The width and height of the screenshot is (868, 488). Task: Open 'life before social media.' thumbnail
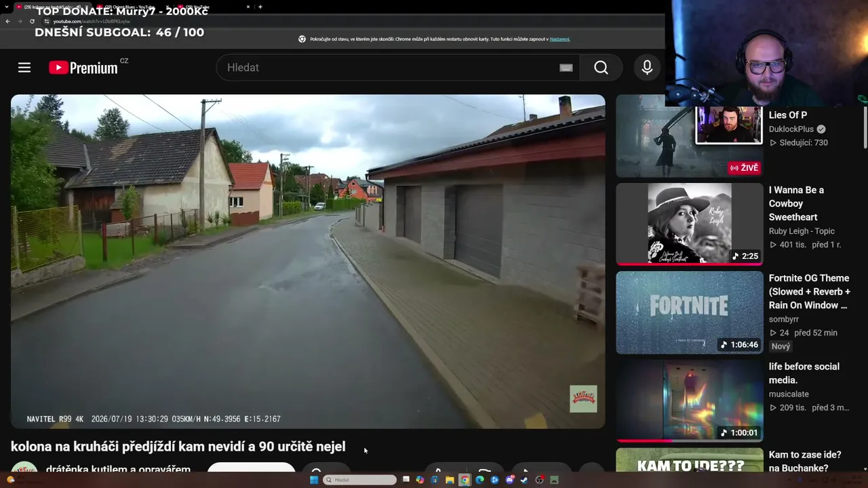click(689, 401)
